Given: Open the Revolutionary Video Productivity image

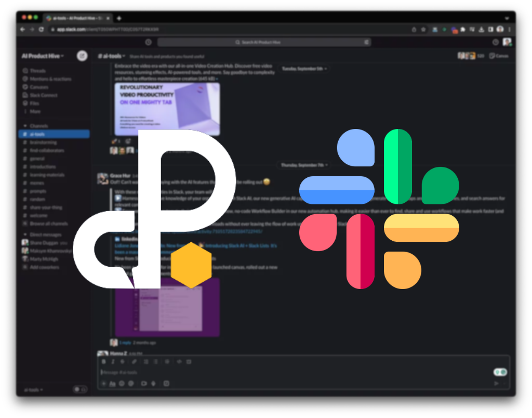Looking at the screenshot, I should click(x=167, y=109).
